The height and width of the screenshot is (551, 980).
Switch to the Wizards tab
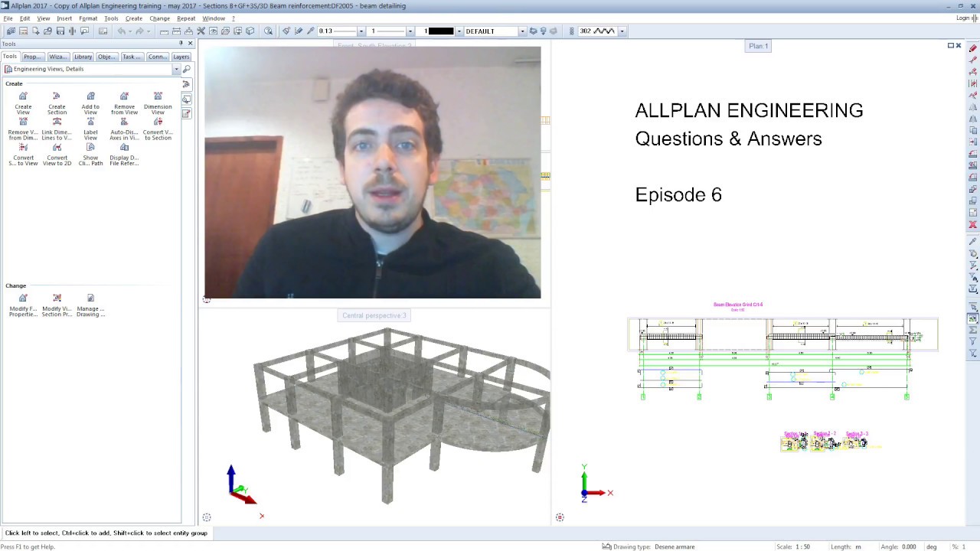click(57, 57)
